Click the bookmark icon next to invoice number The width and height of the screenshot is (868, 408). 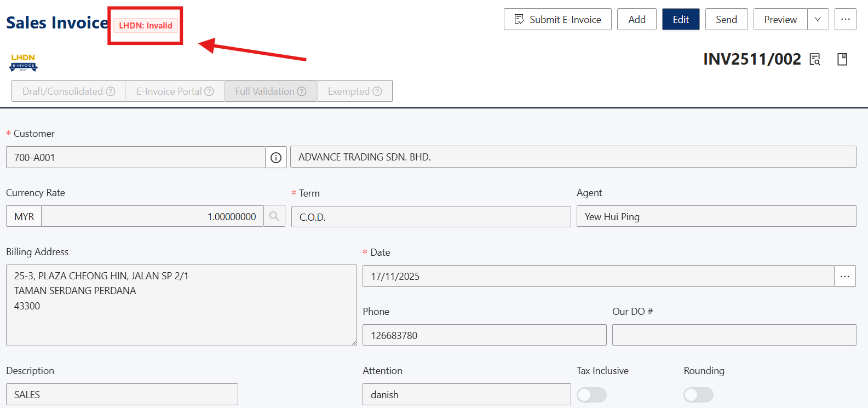point(842,59)
